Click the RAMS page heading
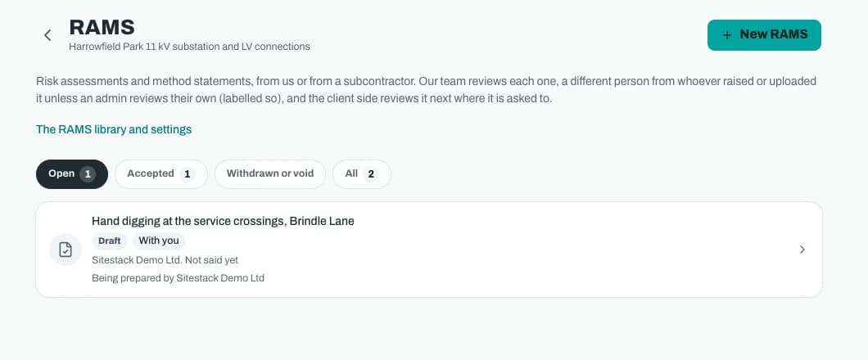Image resolution: width=868 pixels, height=360 pixels. pyautogui.click(x=102, y=27)
